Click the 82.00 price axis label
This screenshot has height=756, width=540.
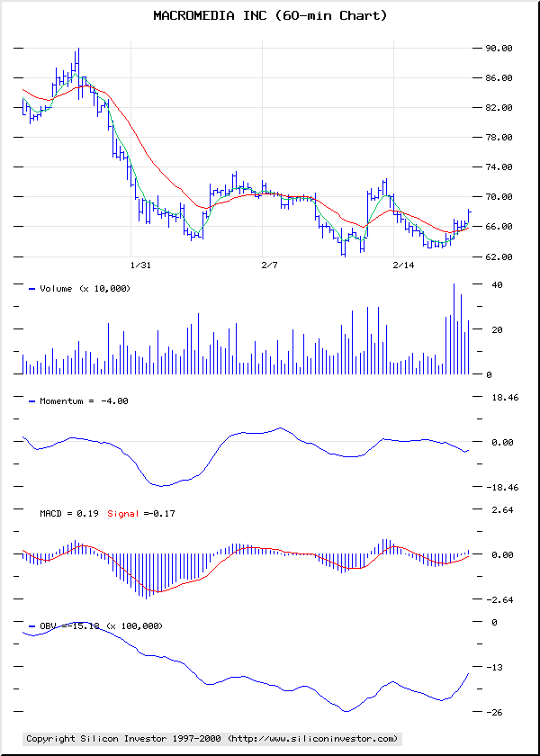click(499, 107)
